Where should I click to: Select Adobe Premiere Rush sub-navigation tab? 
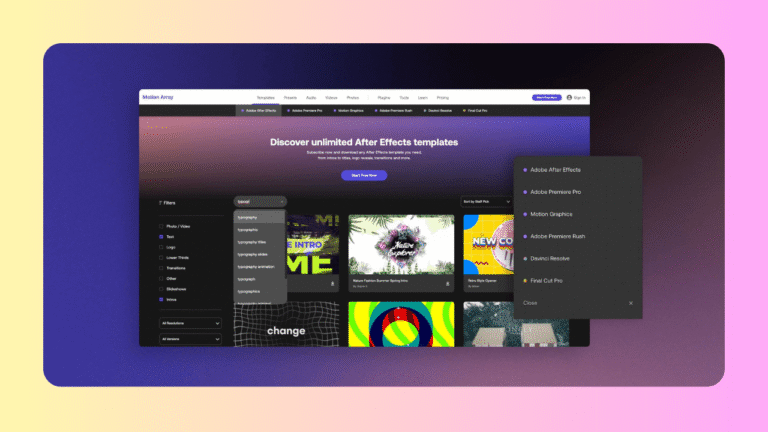coord(394,111)
